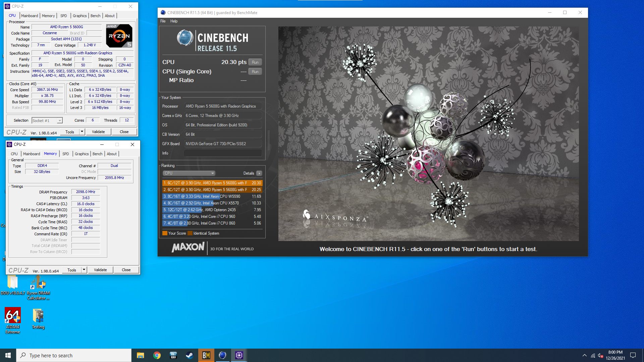The height and width of the screenshot is (362, 644).
Task: Click the Cinebench Info input field
Action: [223, 153]
